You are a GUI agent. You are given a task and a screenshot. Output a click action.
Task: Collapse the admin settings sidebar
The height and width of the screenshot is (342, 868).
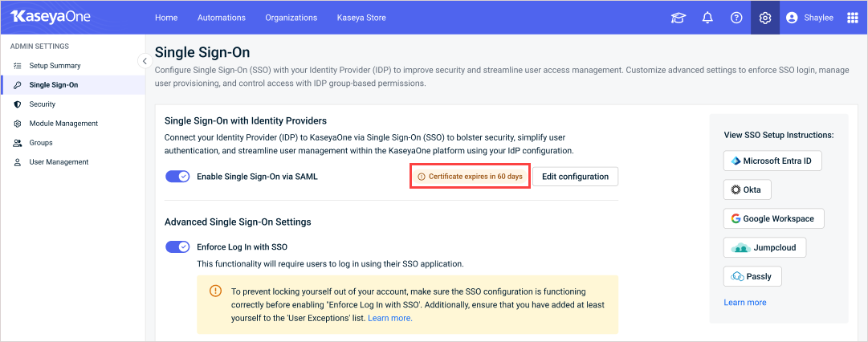coord(145,61)
